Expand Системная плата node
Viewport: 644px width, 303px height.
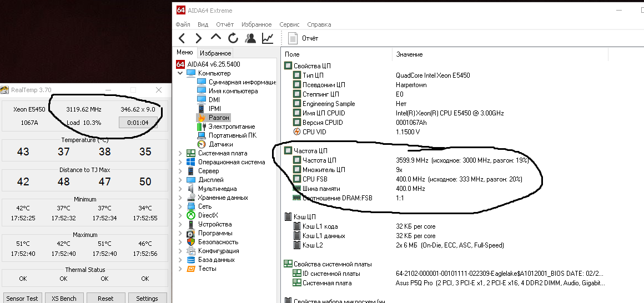180,153
